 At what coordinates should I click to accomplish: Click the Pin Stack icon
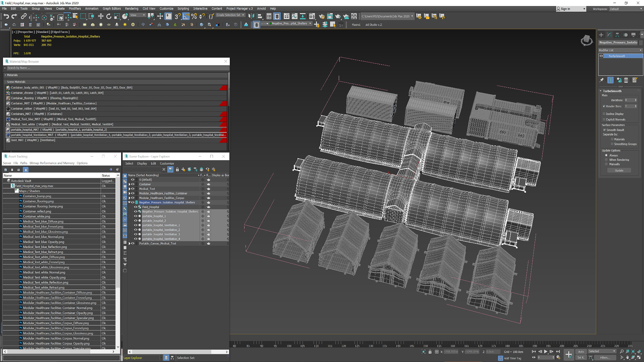pos(602,80)
